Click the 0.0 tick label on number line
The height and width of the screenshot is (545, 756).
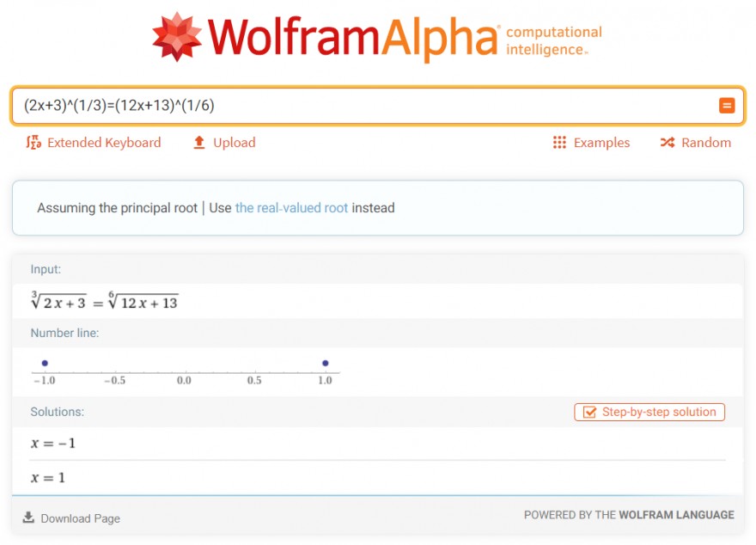pyautogui.click(x=184, y=381)
